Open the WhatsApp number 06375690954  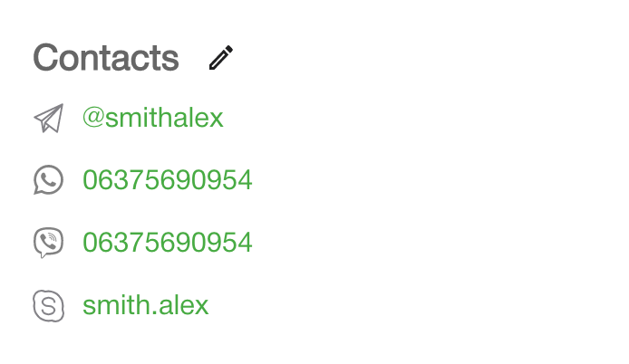[167, 180]
